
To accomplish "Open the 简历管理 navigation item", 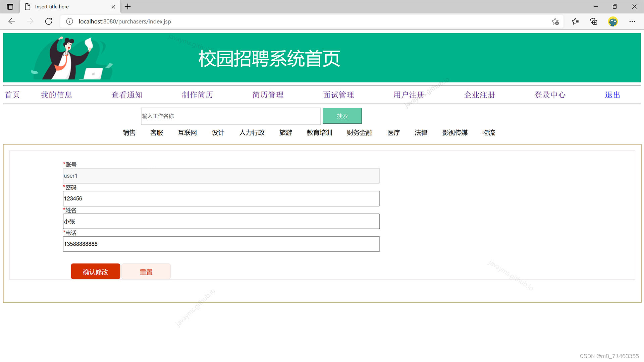I will [268, 95].
